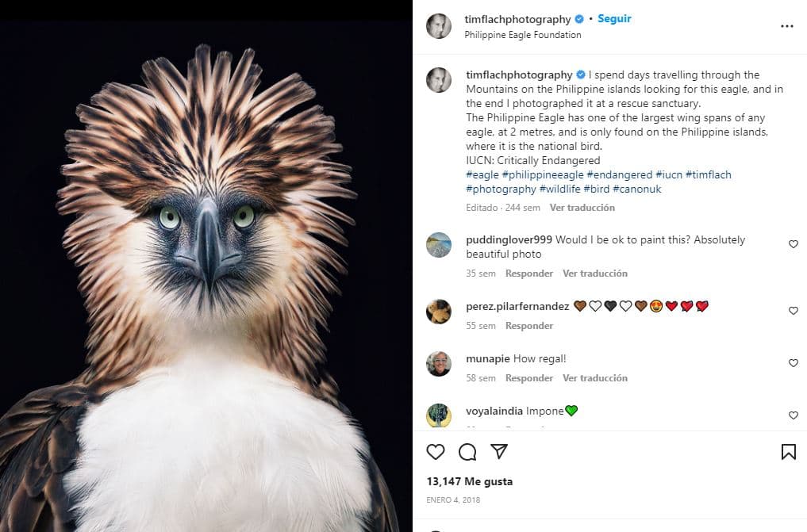Like puddinglover999's comment with its heart icon
Image resolution: width=807 pixels, height=532 pixels.
793,244
